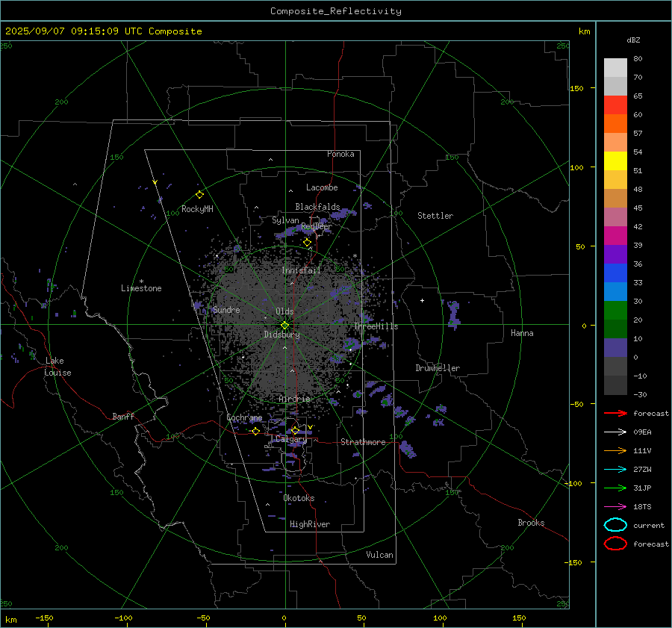Click the ThreeHills city label

(x=376, y=326)
